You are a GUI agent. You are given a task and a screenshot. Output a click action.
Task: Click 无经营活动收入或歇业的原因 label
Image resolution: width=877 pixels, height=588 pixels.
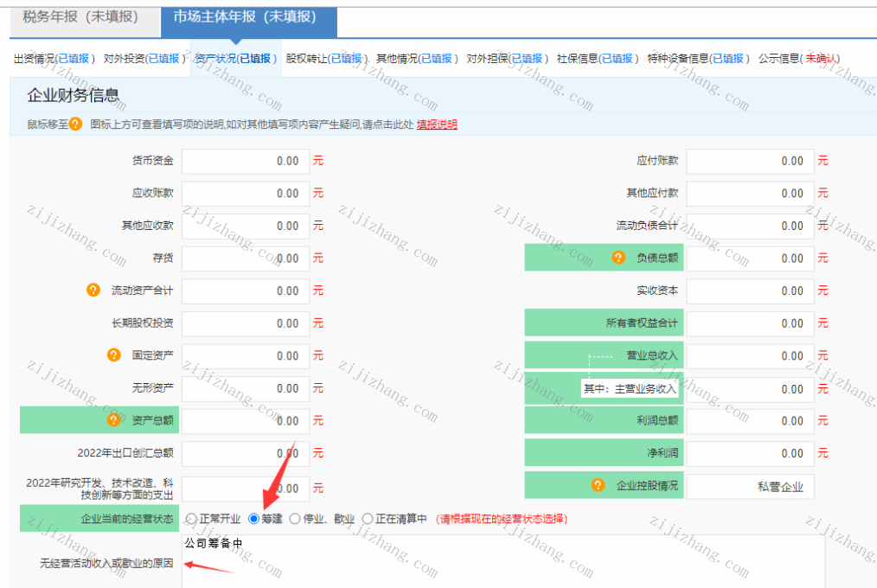[106, 563]
